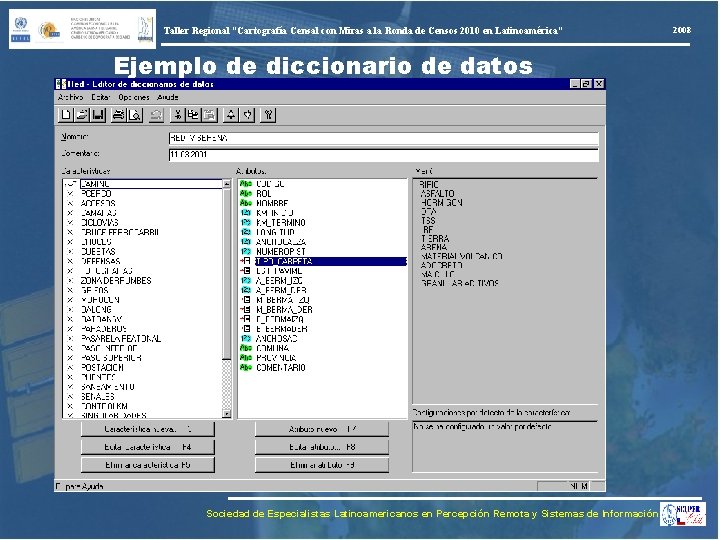Click the feature icon beside PASARELA PEATONAL
Screen dimensions: 720x540
pos(70,338)
